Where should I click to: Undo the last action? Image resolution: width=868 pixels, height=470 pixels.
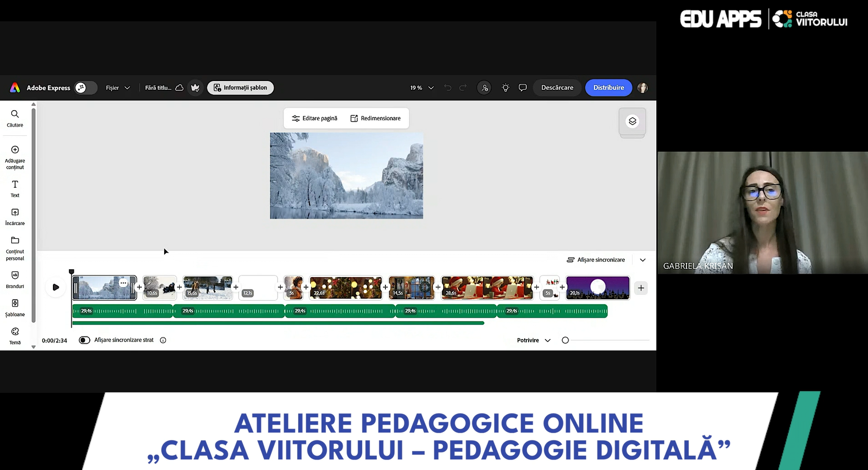coord(448,88)
